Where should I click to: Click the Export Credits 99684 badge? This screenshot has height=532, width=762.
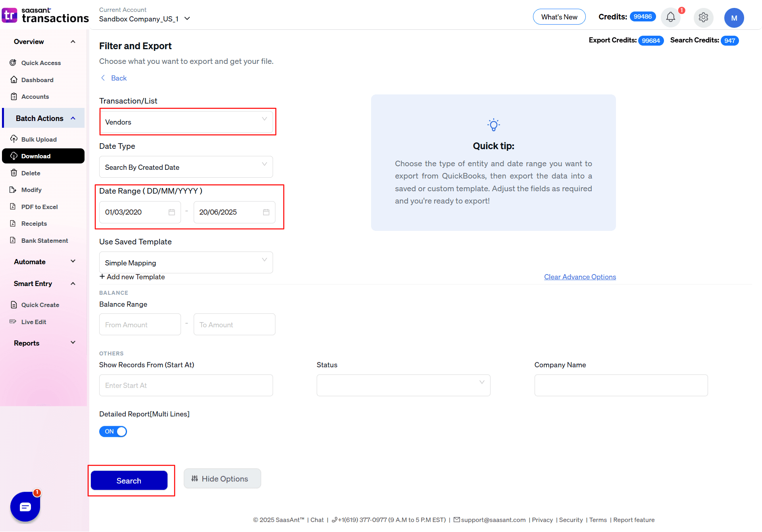point(651,40)
